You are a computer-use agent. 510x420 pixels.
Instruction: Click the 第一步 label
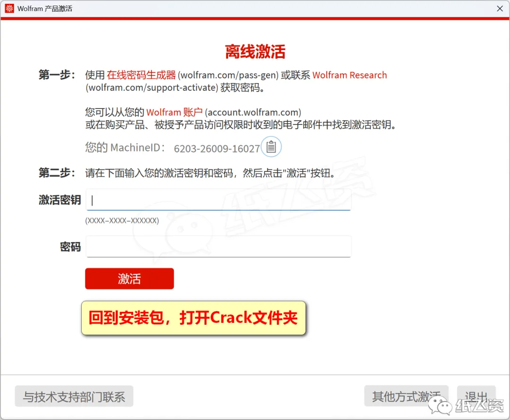57,75
